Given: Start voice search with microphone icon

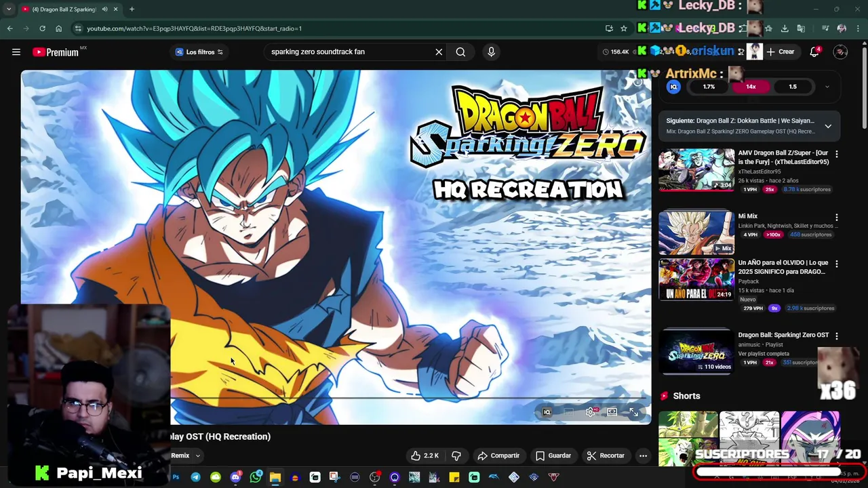Looking at the screenshot, I should point(492,52).
